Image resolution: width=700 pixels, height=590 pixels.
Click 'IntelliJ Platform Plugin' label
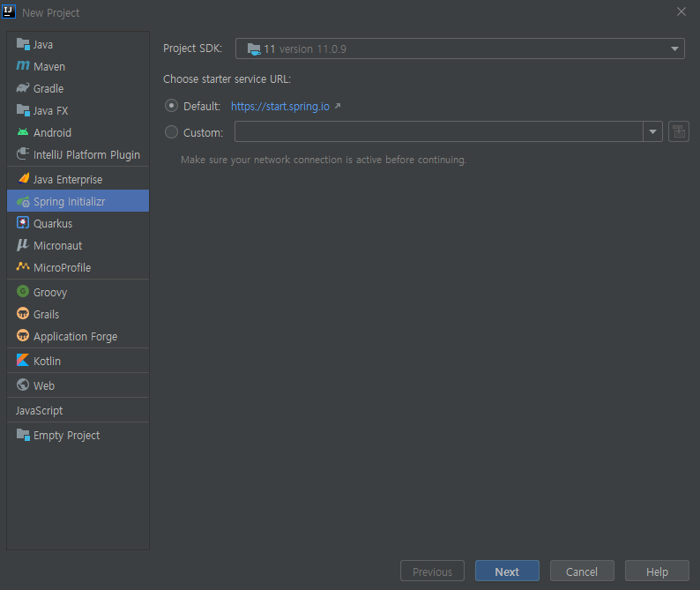pyautogui.click(x=86, y=155)
